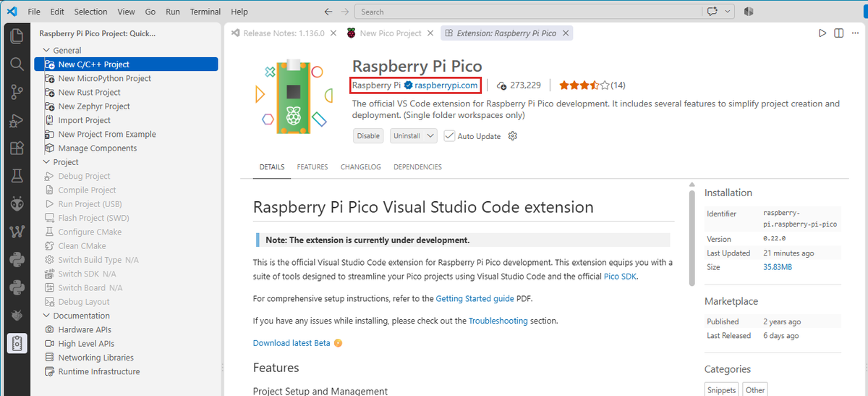Open the Edit menu
This screenshot has height=396, width=868.
click(57, 12)
